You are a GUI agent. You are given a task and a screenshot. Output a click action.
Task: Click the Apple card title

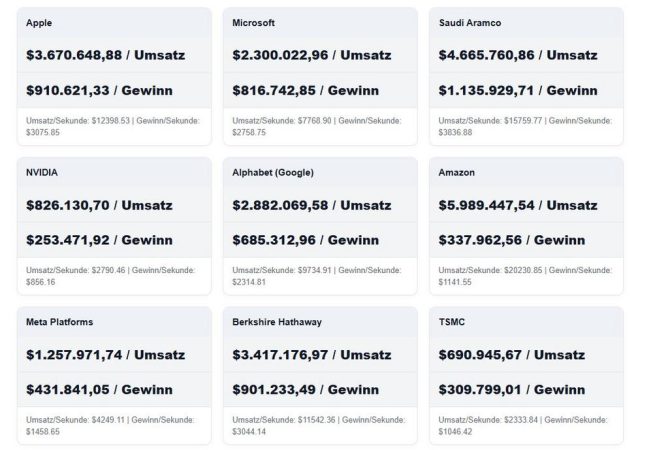tap(41, 22)
